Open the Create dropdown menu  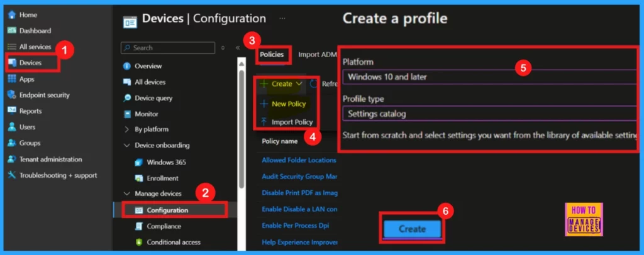point(280,84)
